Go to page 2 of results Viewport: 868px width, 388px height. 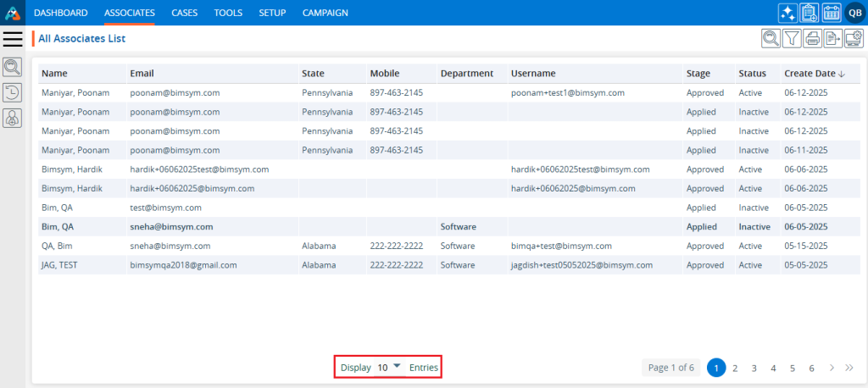pos(735,368)
